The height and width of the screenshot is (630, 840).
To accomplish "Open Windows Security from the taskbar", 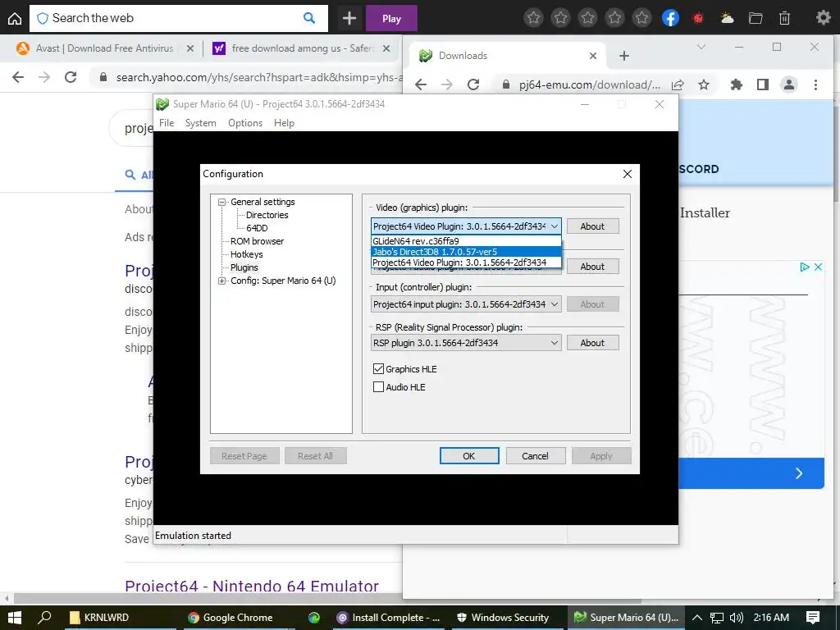I will 503,618.
